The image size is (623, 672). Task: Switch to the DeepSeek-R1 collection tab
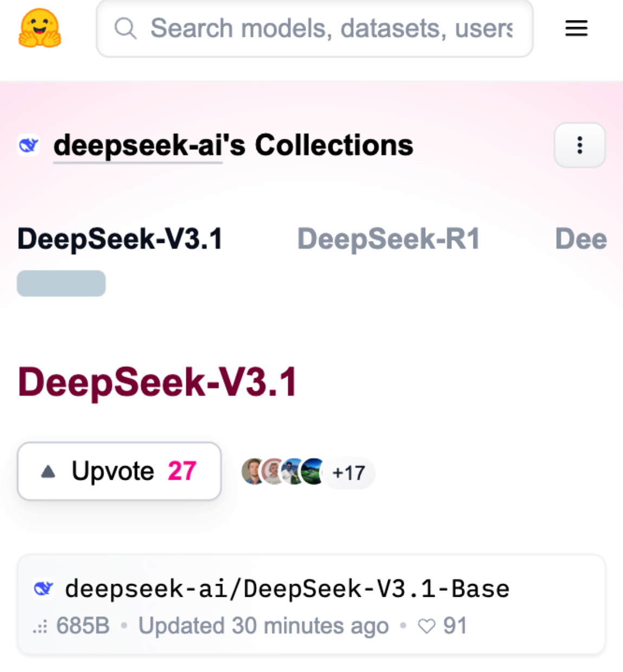[388, 239]
